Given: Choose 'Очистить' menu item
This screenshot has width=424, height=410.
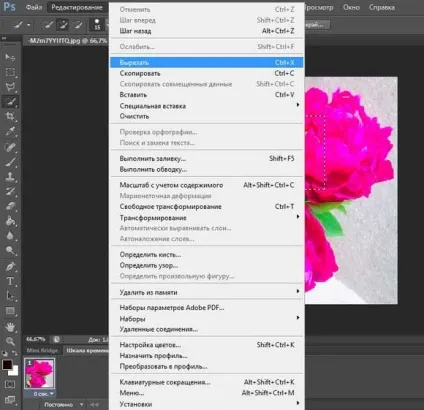Looking at the screenshot, I should pos(207,116).
